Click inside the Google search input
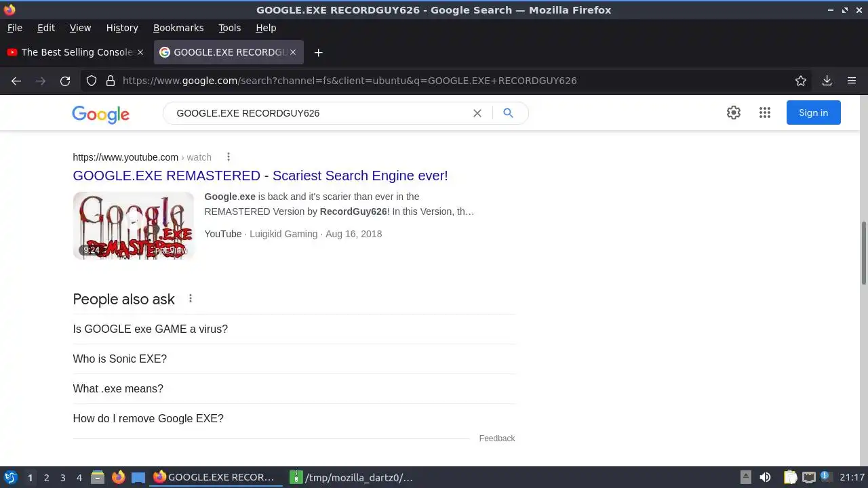Viewport: 868px width, 488px height. (319, 113)
